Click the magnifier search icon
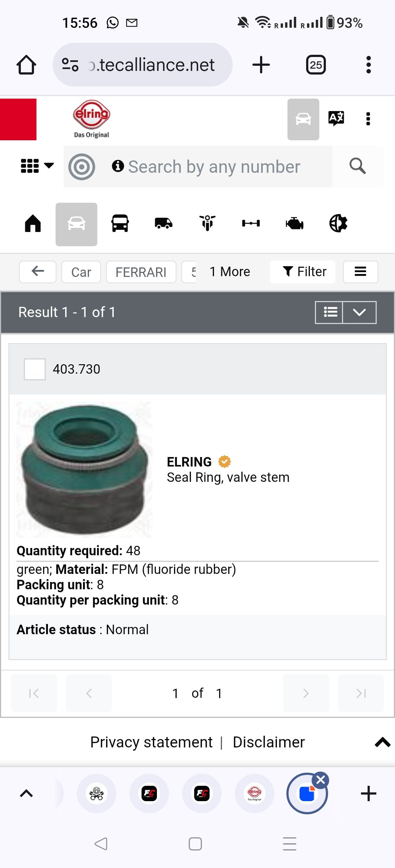Image resolution: width=395 pixels, height=868 pixels. (x=357, y=167)
